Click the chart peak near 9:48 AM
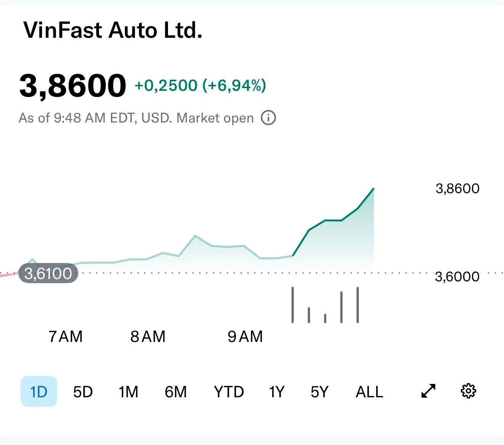 [373, 189]
